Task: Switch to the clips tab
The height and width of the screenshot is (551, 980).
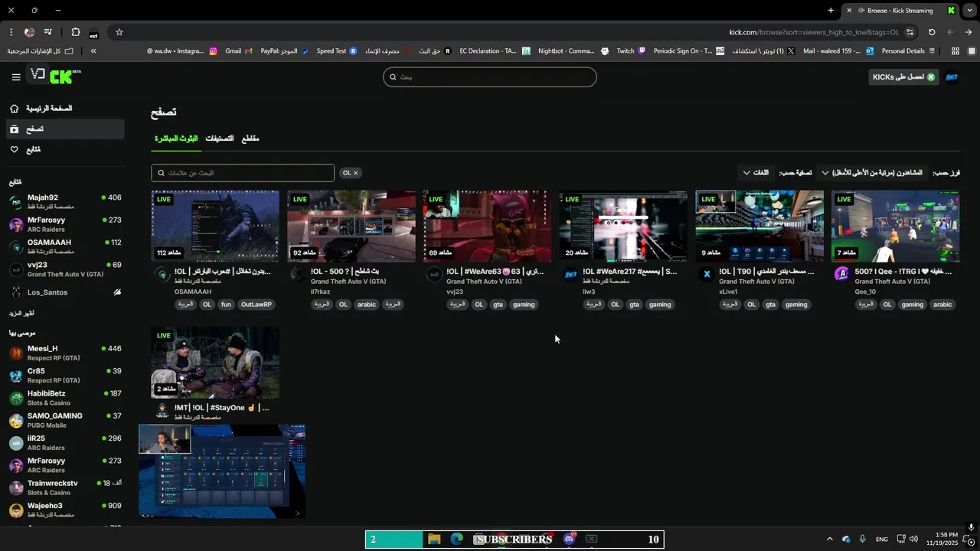Action: coord(250,139)
